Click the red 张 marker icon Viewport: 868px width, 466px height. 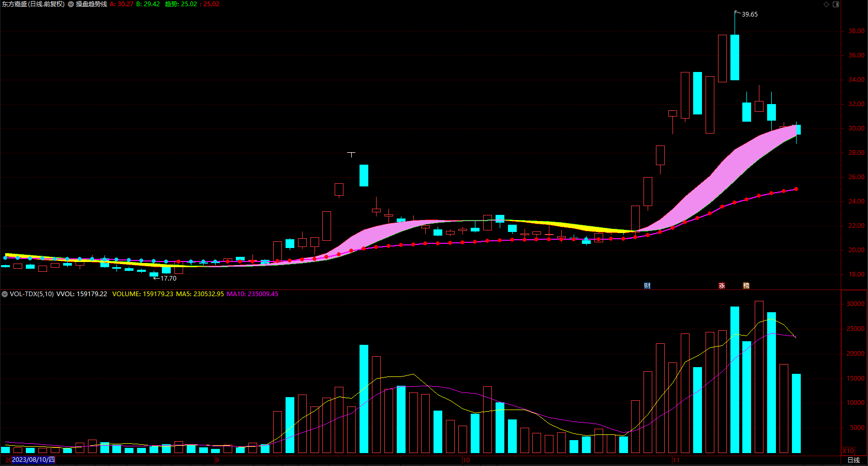[722, 286]
